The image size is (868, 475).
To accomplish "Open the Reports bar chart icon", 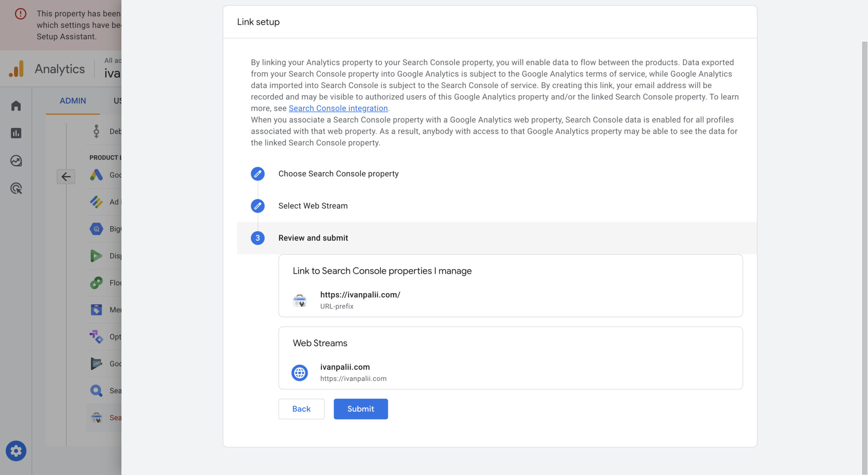I will (x=16, y=133).
